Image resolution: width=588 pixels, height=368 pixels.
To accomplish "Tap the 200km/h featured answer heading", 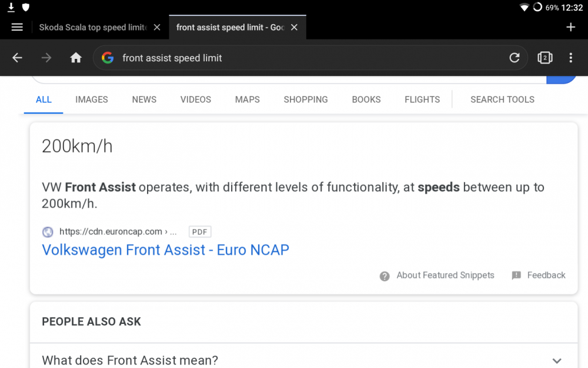I will (x=77, y=147).
